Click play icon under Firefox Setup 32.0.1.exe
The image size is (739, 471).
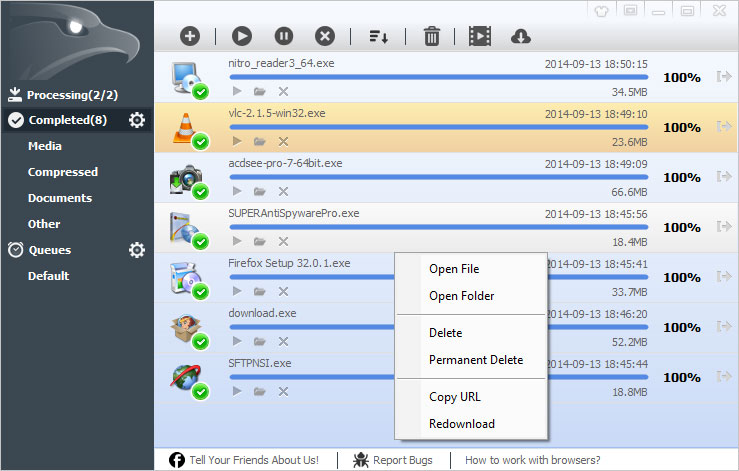tap(237, 291)
